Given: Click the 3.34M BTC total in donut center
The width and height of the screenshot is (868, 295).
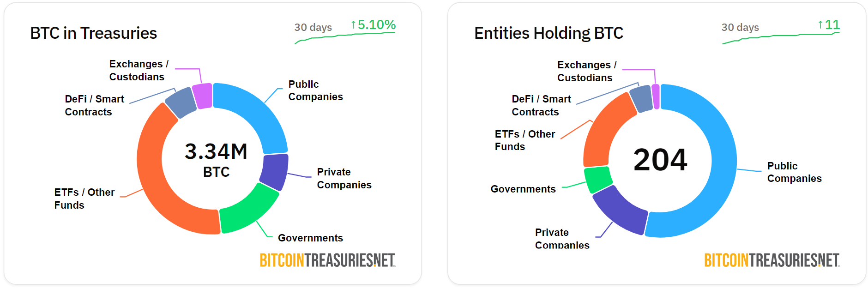Looking at the screenshot, I should [216, 159].
